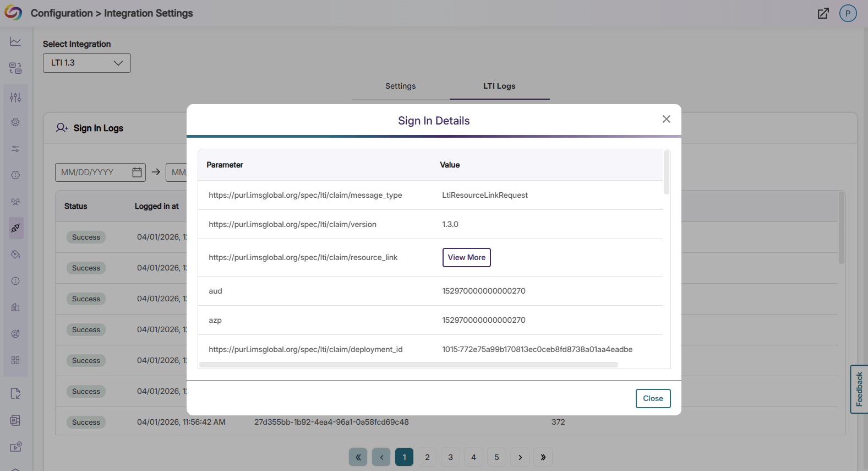Open the external link icon in header
This screenshot has width=868, height=471.
click(x=823, y=13)
